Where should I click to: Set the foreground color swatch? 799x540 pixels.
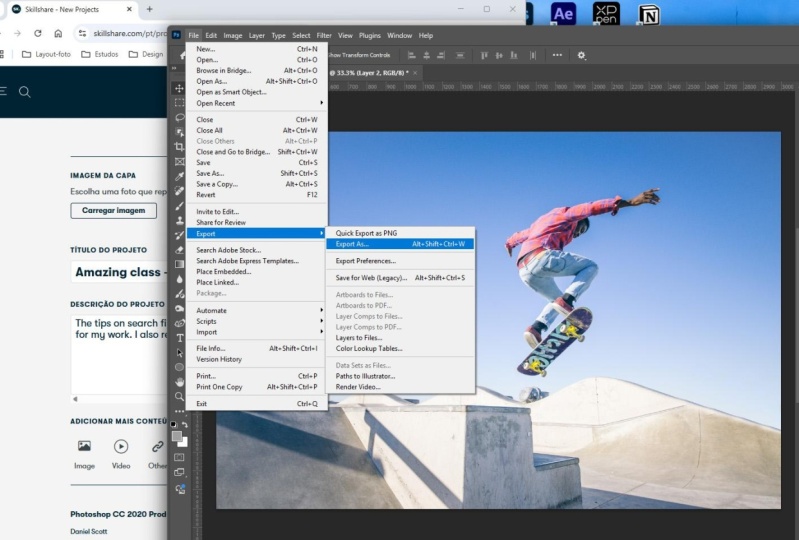pos(176,436)
